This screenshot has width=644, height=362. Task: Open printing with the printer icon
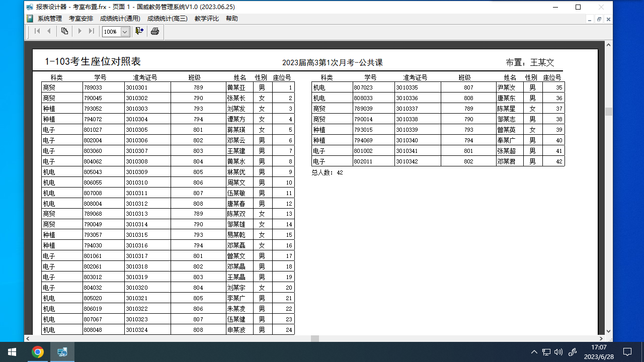point(154,31)
